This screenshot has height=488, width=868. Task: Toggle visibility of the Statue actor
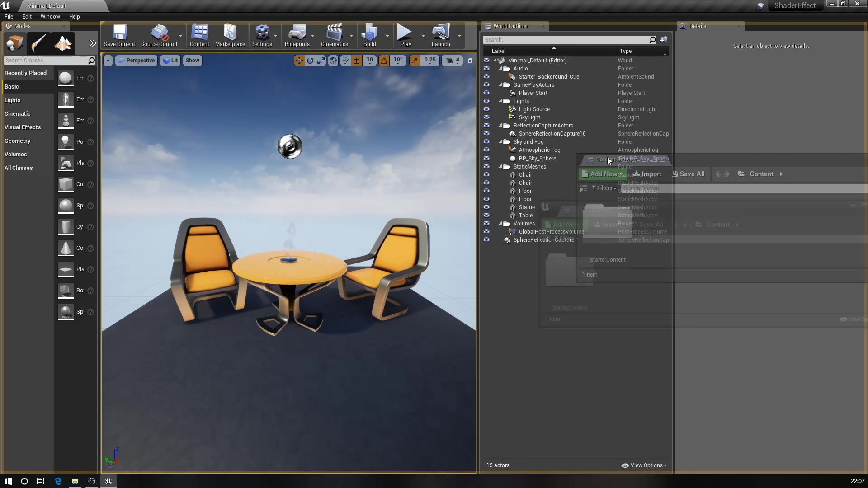point(486,207)
